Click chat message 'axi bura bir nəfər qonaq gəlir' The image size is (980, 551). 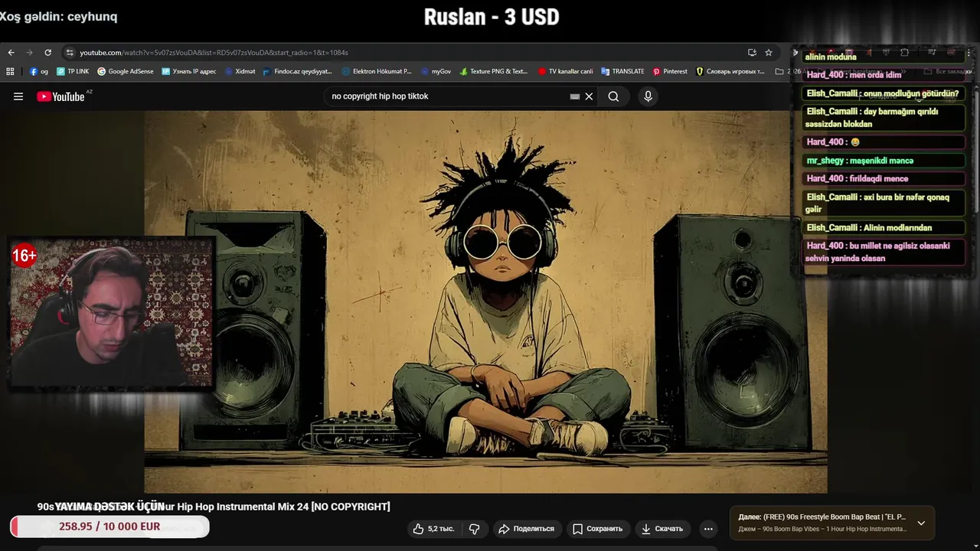[x=884, y=203]
